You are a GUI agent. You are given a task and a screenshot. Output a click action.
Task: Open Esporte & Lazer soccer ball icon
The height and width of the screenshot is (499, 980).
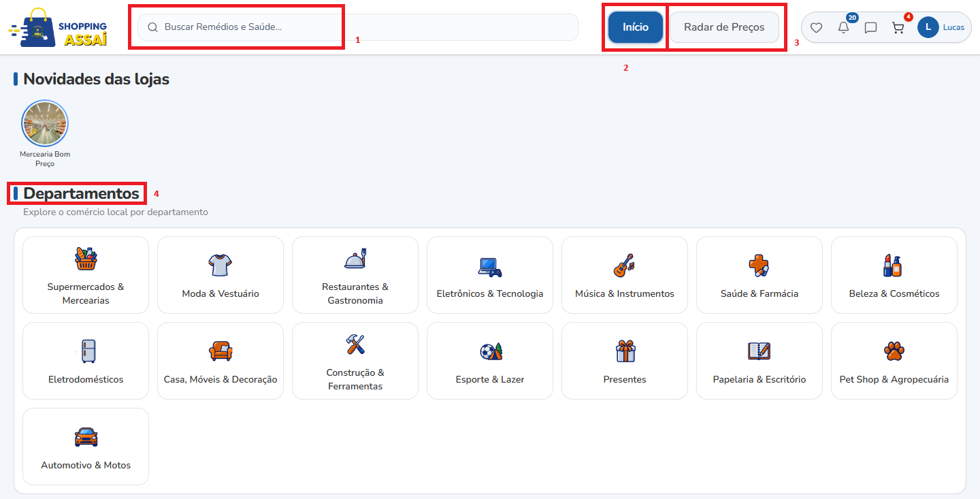coord(490,351)
